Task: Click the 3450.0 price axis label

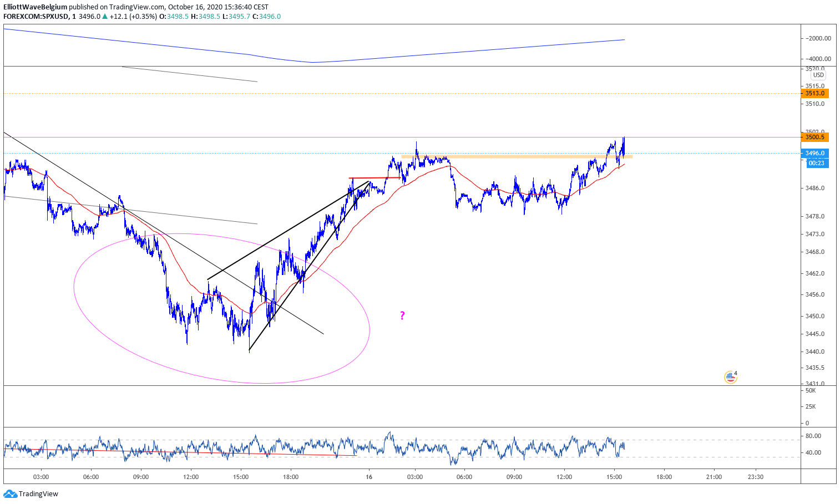Action: 815,316
